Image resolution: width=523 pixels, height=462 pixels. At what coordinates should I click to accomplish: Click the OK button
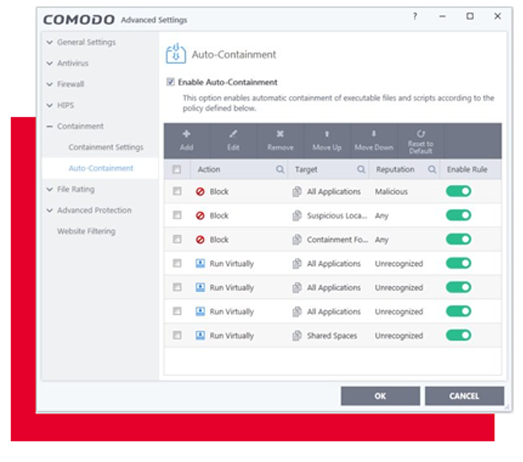(x=380, y=396)
